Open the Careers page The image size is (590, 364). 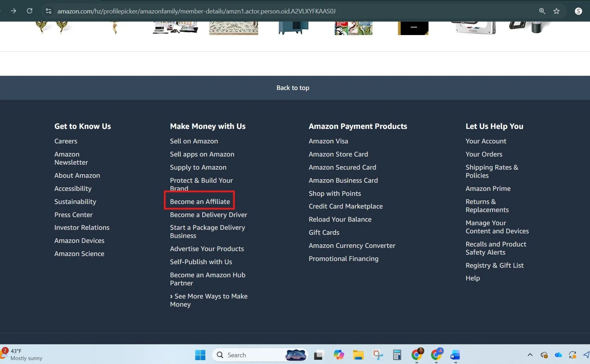(66, 141)
